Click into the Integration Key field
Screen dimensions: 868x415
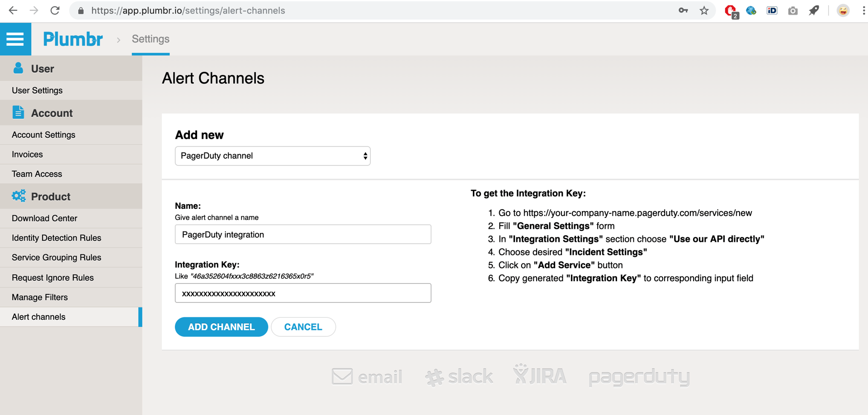[303, 293]
